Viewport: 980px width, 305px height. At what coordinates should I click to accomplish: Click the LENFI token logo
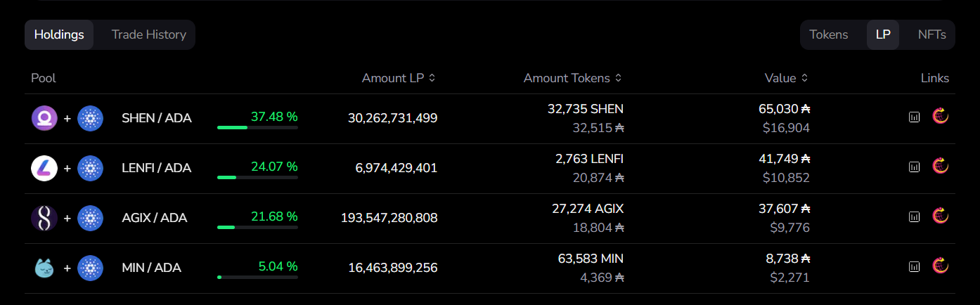coord(44,168)
